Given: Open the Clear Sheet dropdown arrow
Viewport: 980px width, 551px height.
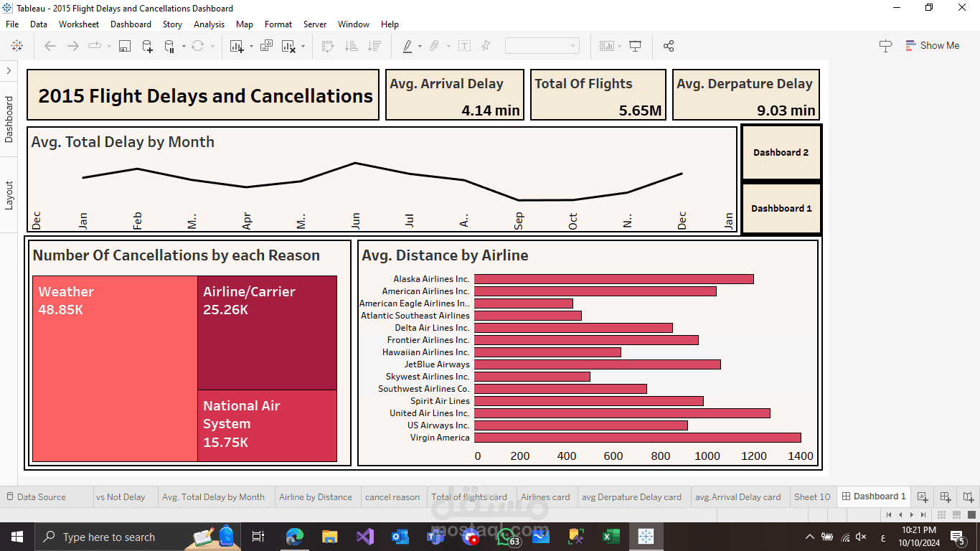Looking at the screenshot, I should [303, 47].
